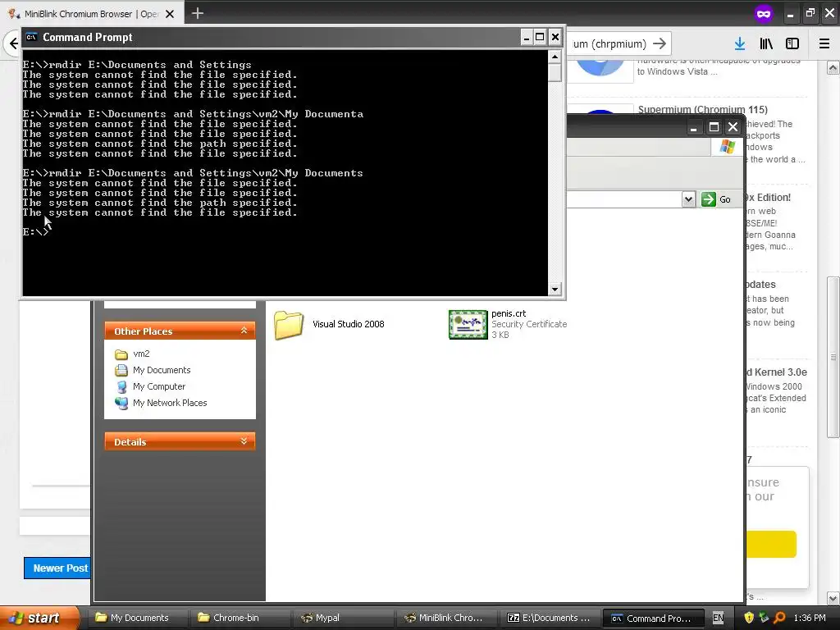Switch to Mypal taskbar button
The width and height of the screenshot is (840, 630).
[341, 618]
